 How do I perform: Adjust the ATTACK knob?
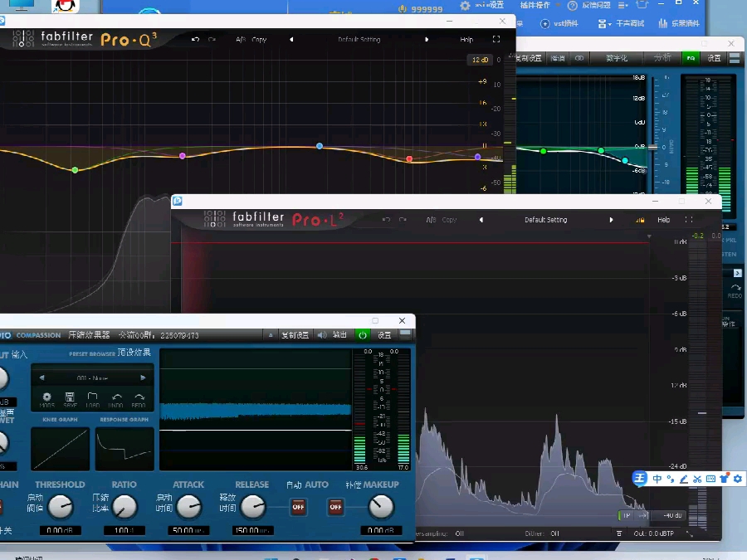pyautogui.click(x=188, y=507)
